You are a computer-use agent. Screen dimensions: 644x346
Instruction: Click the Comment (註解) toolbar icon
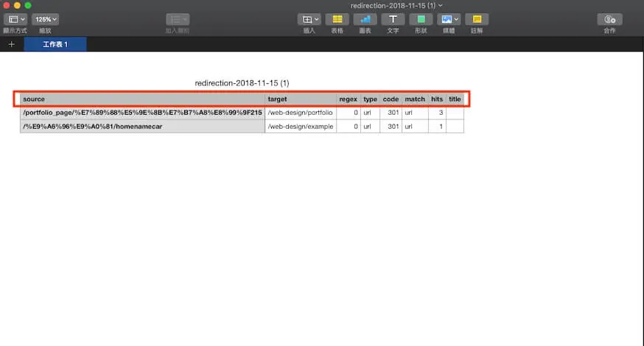click(477, 19)
